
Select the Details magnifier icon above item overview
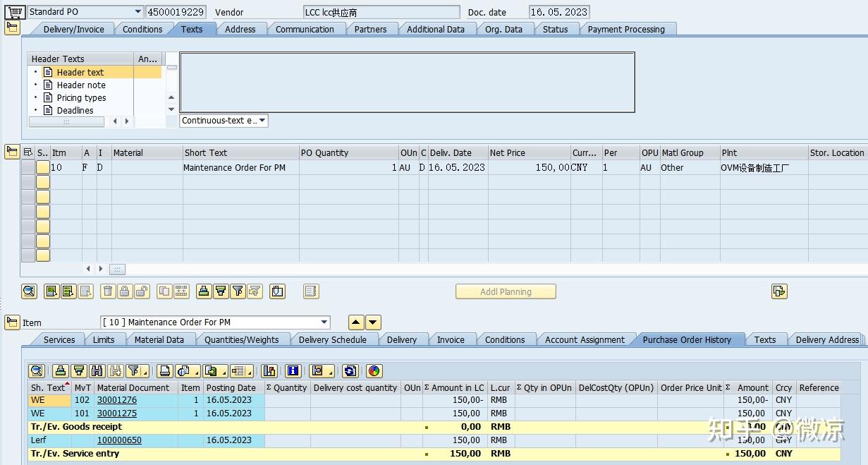[x=29, y=291]
